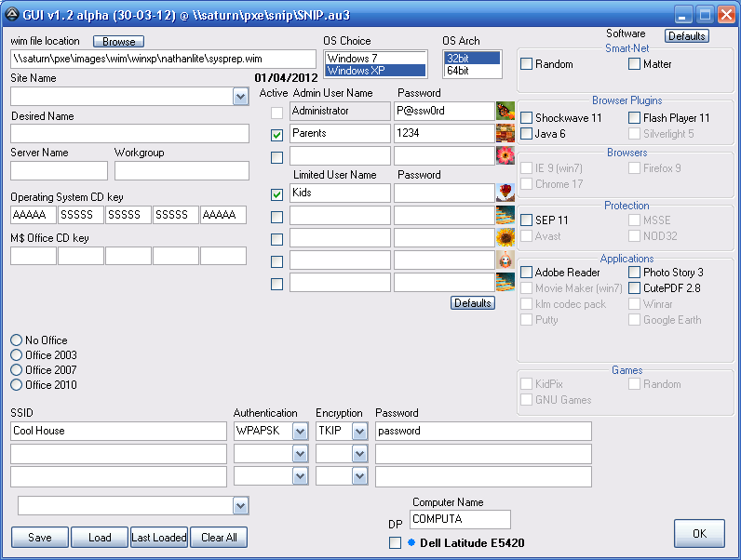
Task: Click the Last Loaded button
Action: point(159,538)
